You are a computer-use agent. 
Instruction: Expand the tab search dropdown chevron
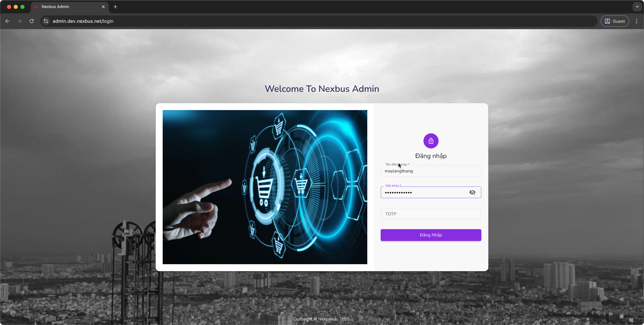(x=637, y=7)
